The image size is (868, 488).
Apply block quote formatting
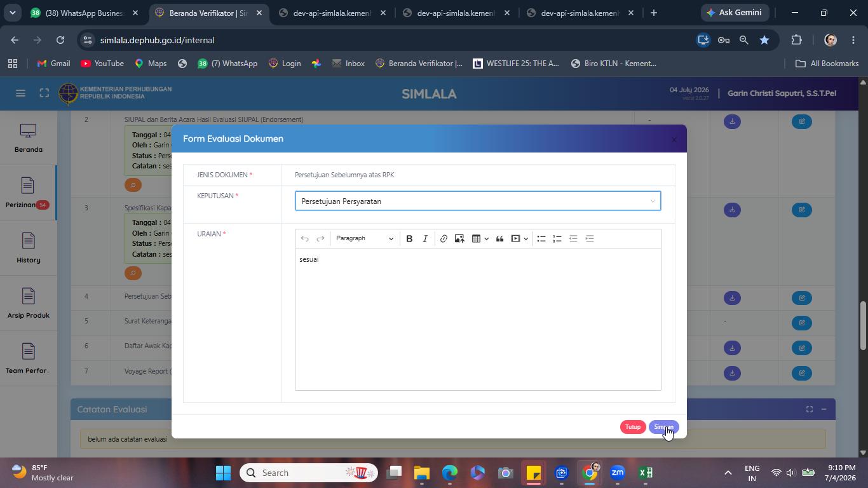500,239
